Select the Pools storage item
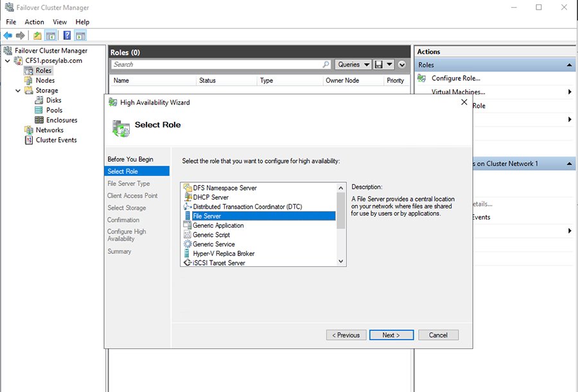Screen dimensions: 578x392 [54, 110]
